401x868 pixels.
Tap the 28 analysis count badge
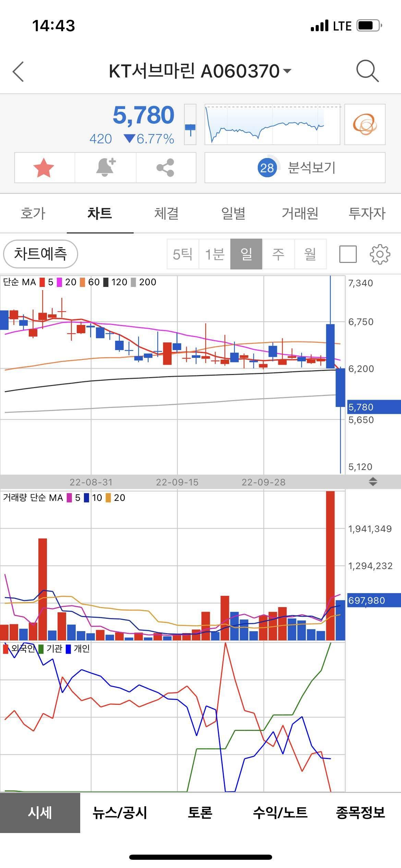tap(267, 168)
